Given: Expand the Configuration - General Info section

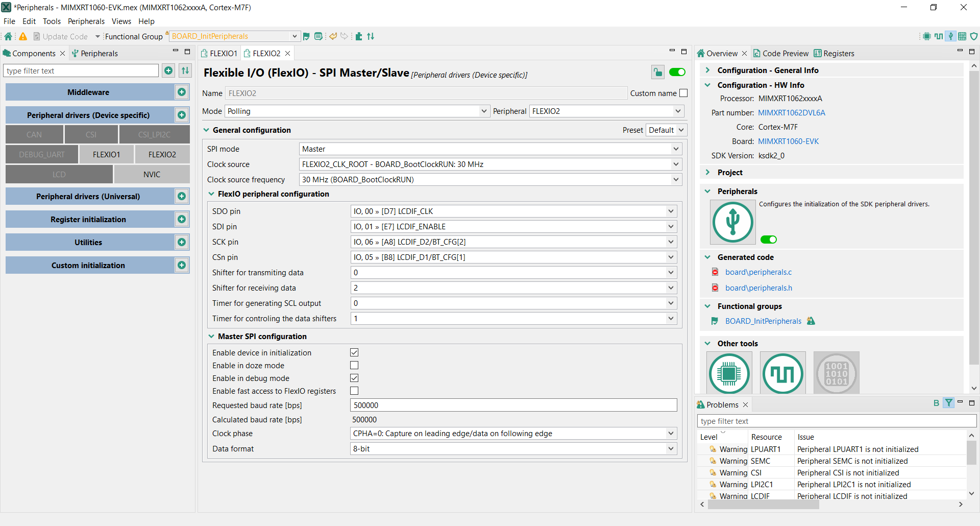Looking at the screenshot, I should pyautogui.click(x=708, y=70).
